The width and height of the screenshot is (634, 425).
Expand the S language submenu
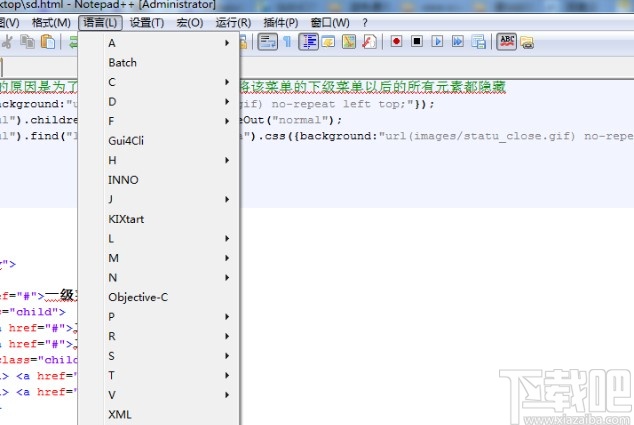(x=159, y=356)
